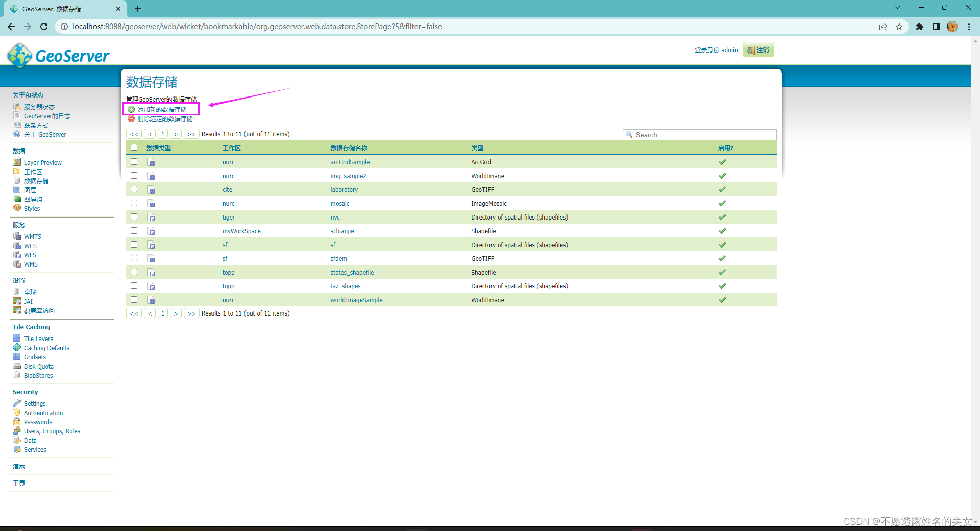Click the Gridsets icon

click(17, 357)
